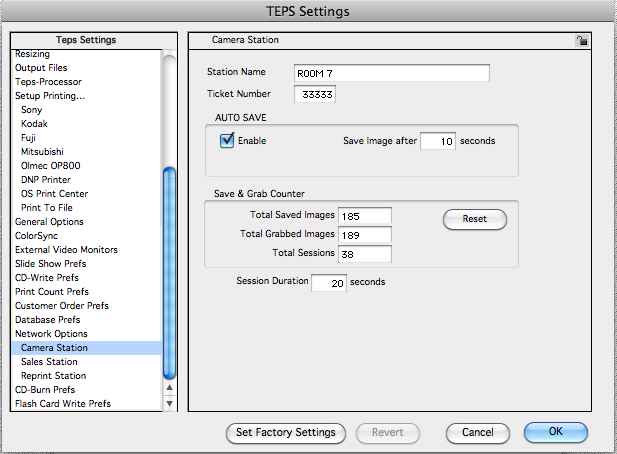This screenshot has height=454, width=617.
Task: Select DNP Printer in the printer list
Action: pos(46,180)
